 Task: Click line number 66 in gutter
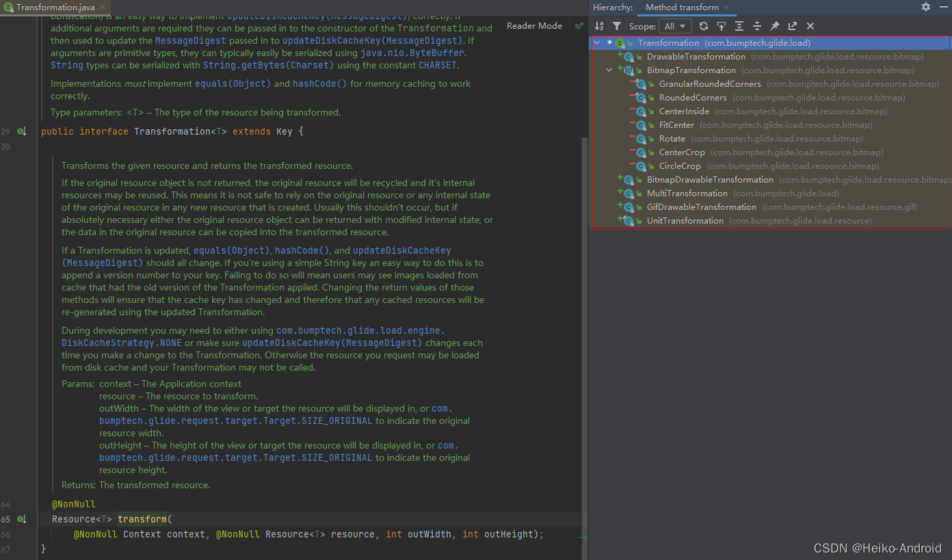[5, 534]
